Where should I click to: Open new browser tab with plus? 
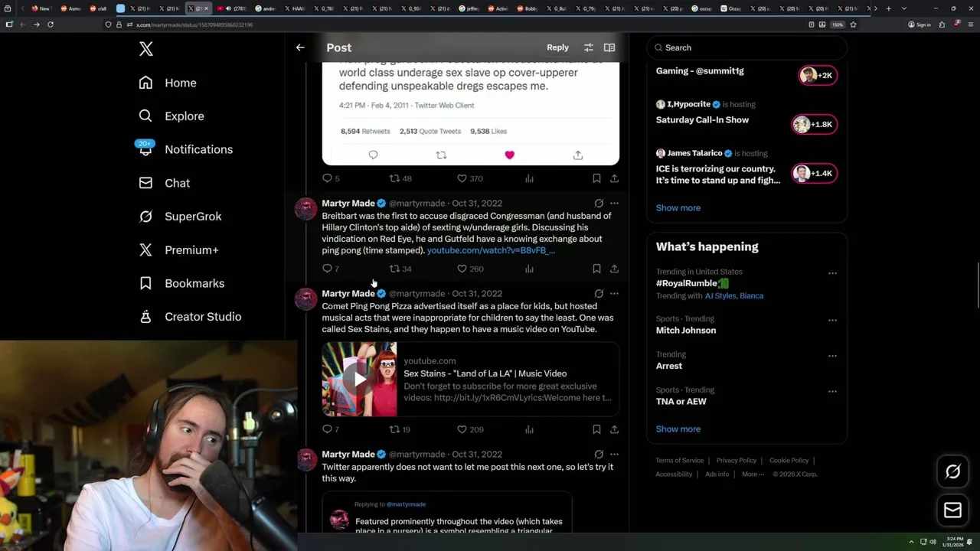888,8
